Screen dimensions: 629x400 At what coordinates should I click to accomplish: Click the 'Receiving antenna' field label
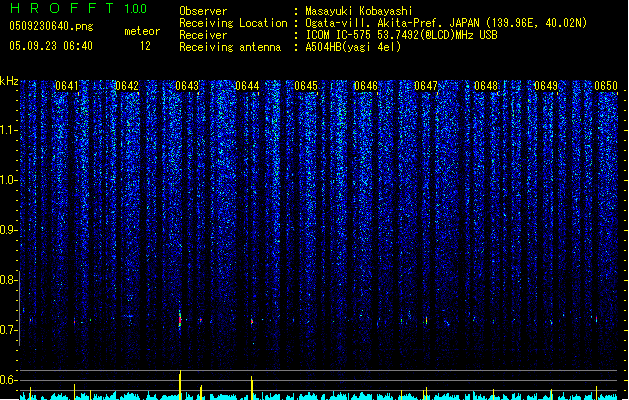click(x=230, y=47)
